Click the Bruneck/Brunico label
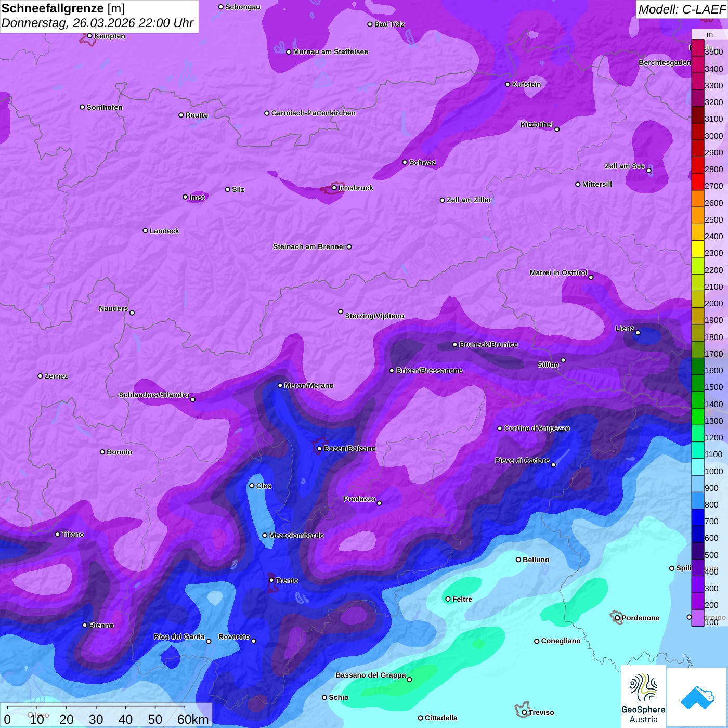Viewport: 728px width, 728px height. pyautogui.click(x=488, y=344)
